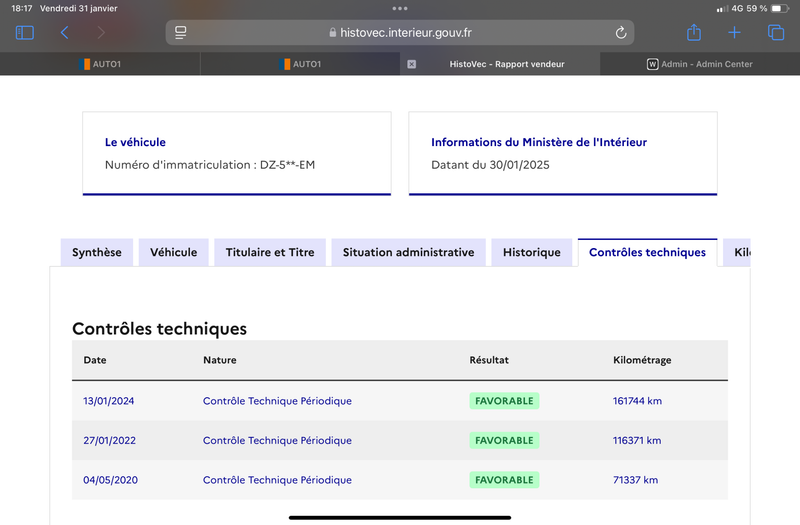
Task: Tap the three dots multitasking control
Action: click(x=400, y=8)
